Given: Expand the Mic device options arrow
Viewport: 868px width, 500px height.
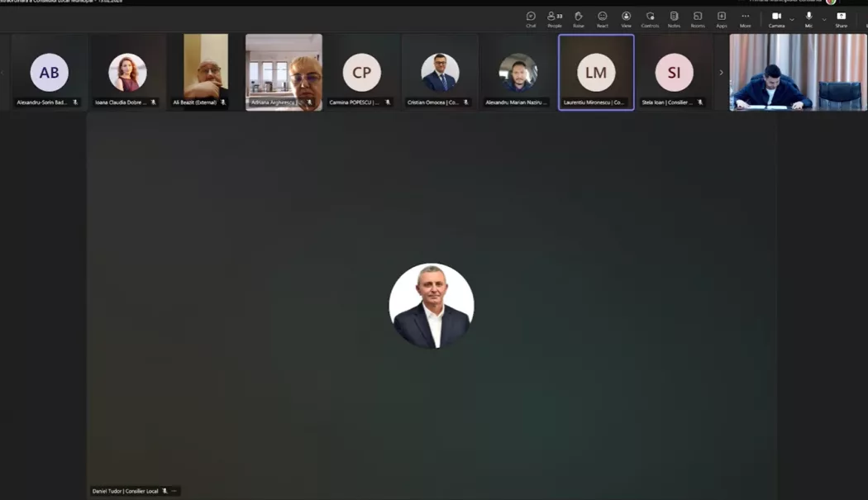Looking at the screenshot, I should pos(823,19).
